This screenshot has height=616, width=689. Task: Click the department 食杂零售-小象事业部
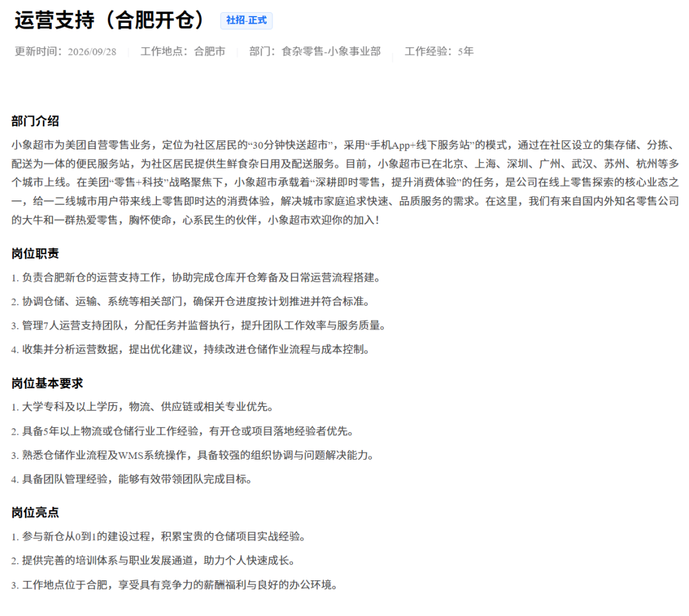coord(331,52)
